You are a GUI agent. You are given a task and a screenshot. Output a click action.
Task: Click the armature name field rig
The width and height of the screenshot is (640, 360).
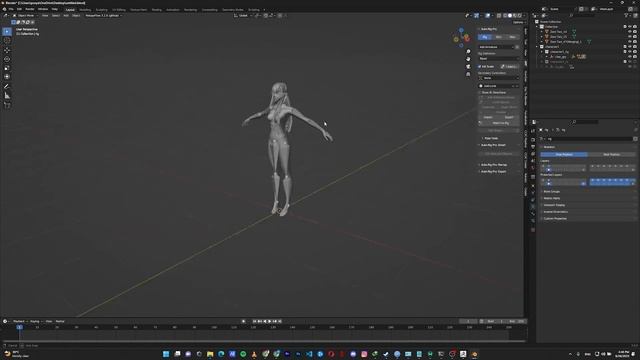pos(590,139)
